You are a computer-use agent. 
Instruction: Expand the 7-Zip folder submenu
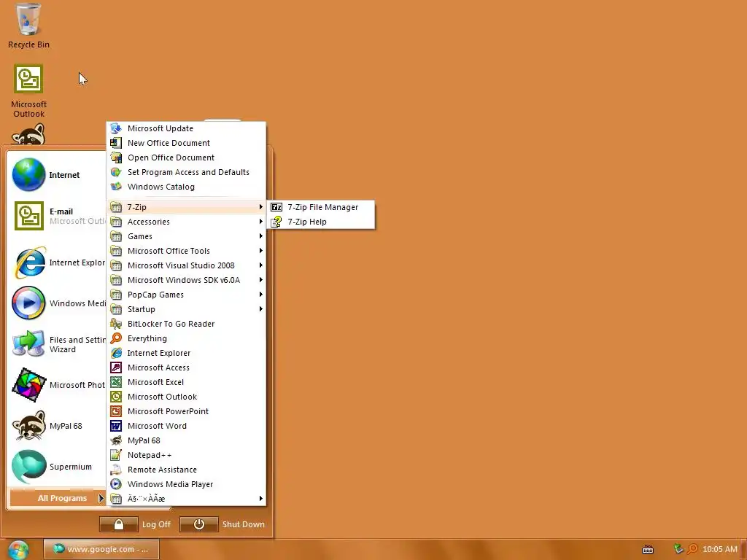(x=186, y=207)
